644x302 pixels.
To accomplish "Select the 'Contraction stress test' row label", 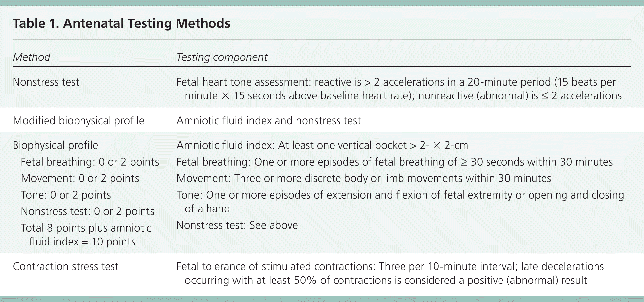I will point(65,267).
